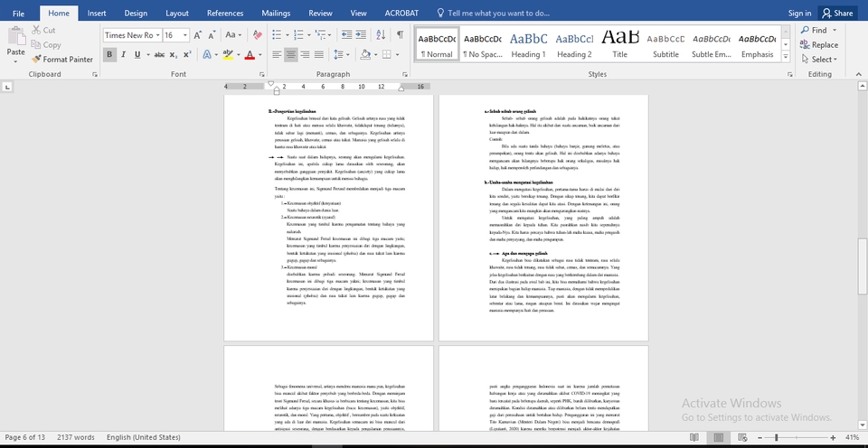Open the Review tab
This screenshot has height=448, width=868.
click(x=320, y=14)
